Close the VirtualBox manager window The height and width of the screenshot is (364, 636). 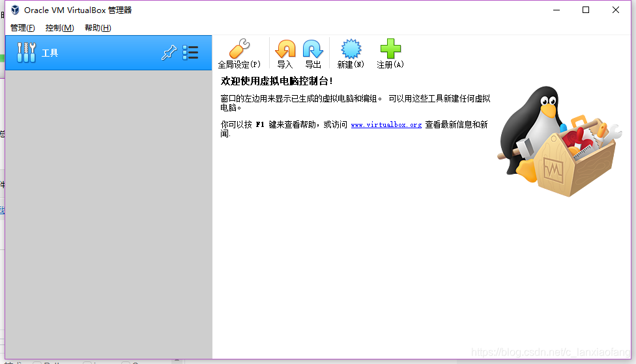[x=616, y=10]
